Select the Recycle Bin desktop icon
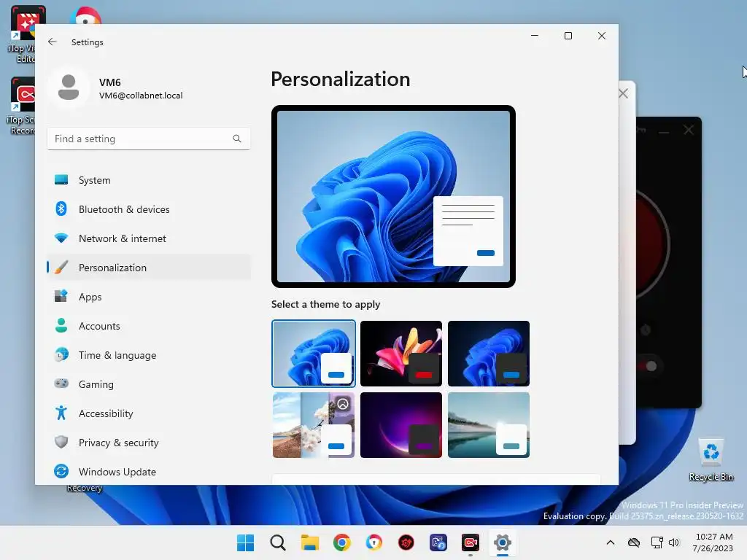Screen dimensions: 747x560 click(711, 459)
